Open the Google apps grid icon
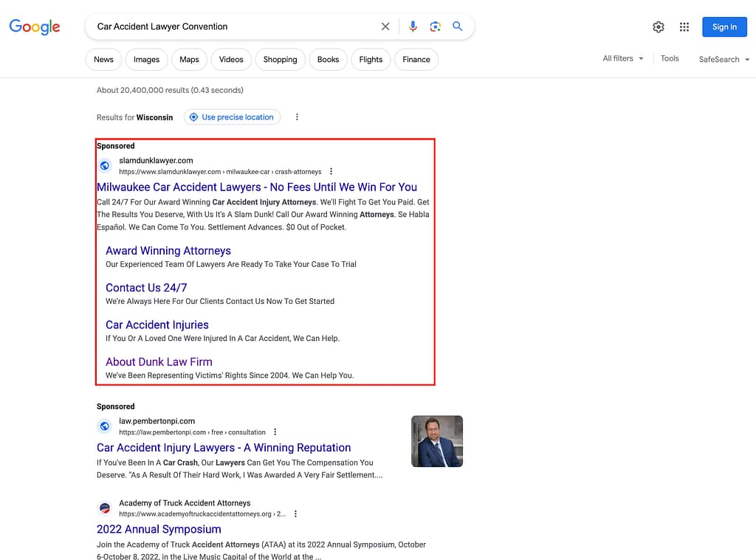This screenshot has width=756, height=560. coord(684,27)
